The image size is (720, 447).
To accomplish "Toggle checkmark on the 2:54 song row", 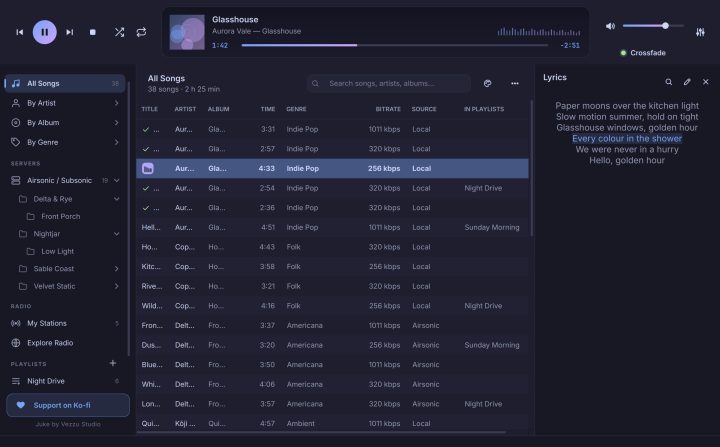I will point(146,188).
